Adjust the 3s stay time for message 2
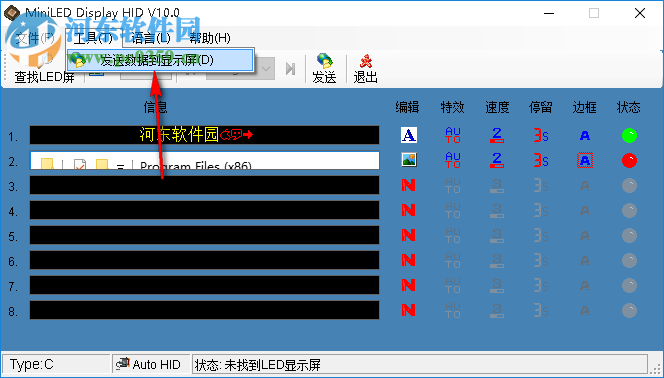Viewport: 664px width, 378px height. click(541, 160)
